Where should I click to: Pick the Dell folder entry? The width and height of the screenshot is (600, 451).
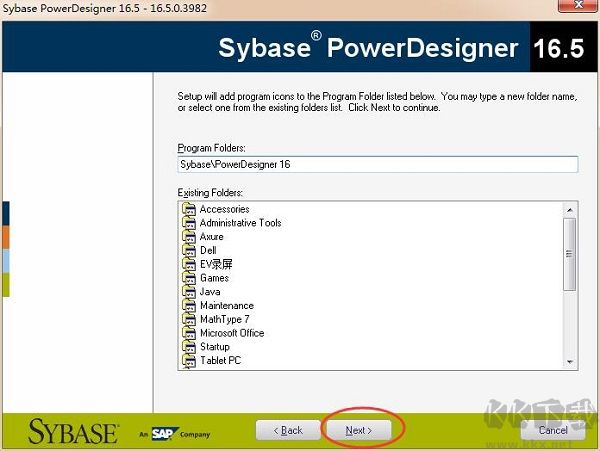point(208,251)
